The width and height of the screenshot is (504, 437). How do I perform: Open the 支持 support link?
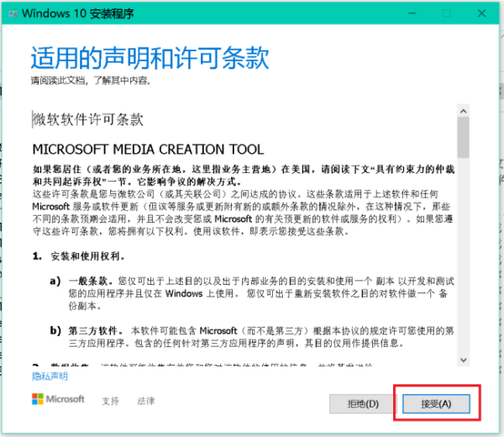[x=111, y=402]
